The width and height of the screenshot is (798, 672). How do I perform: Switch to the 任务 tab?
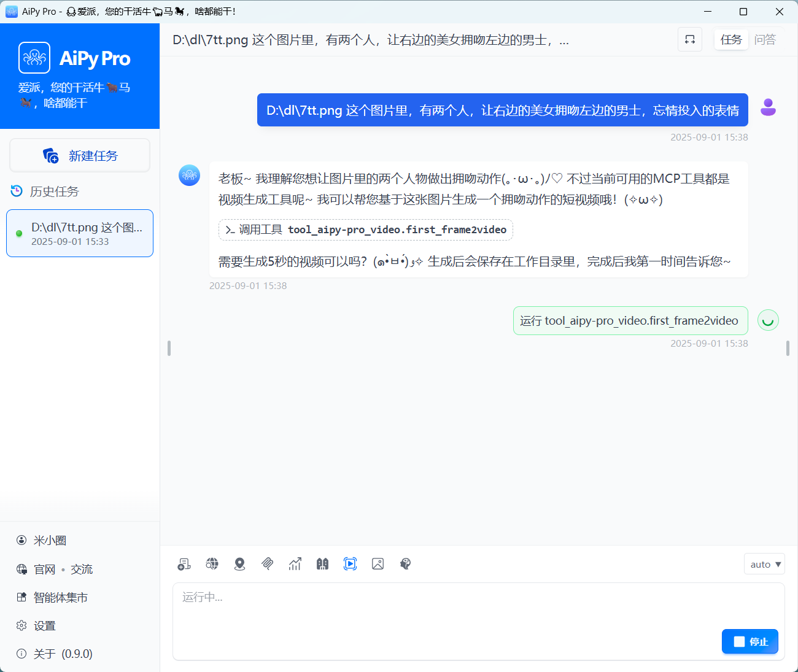click(x=731, y=40)
